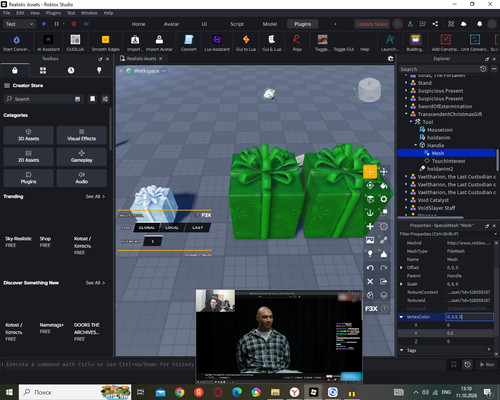500x400 pixels.
Task: Switch to the Script ribbon tab
Action: coord(237,24)
